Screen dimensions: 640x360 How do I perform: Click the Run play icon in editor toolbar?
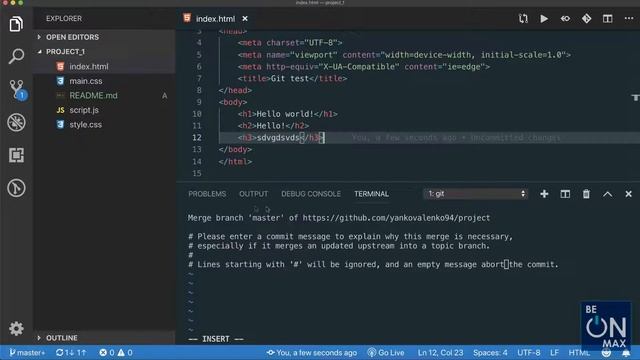point(544,18)
